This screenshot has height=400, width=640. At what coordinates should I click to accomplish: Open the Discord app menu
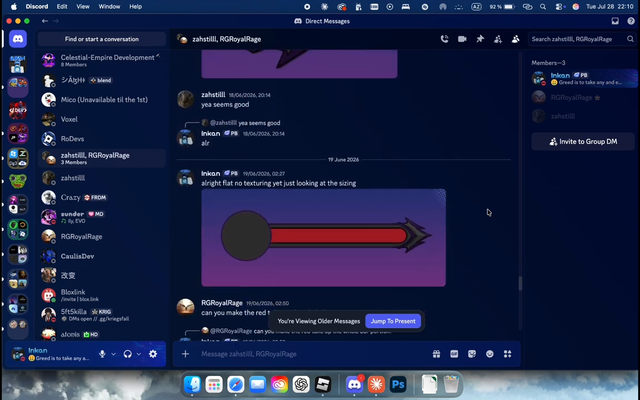point(37,7)
